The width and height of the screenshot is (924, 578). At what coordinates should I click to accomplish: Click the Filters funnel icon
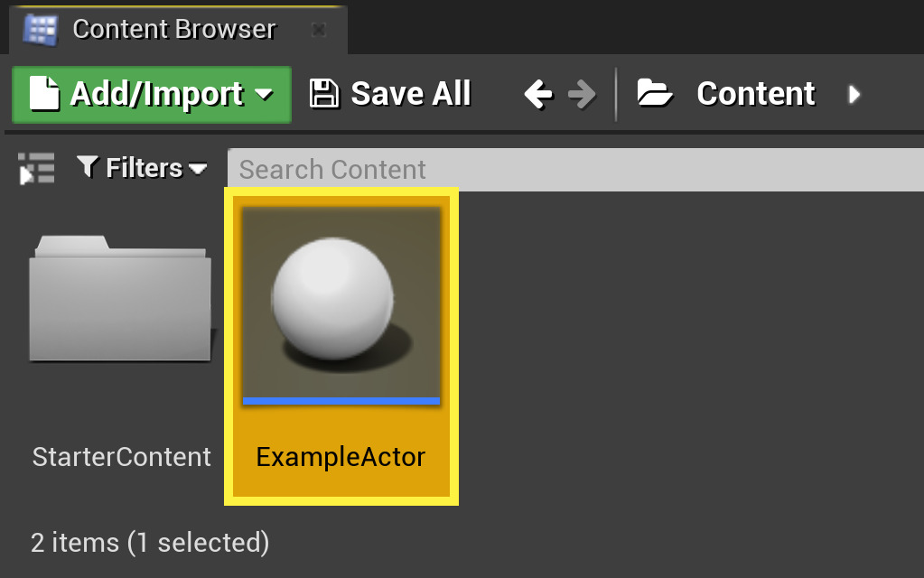[x=86, y=167]
